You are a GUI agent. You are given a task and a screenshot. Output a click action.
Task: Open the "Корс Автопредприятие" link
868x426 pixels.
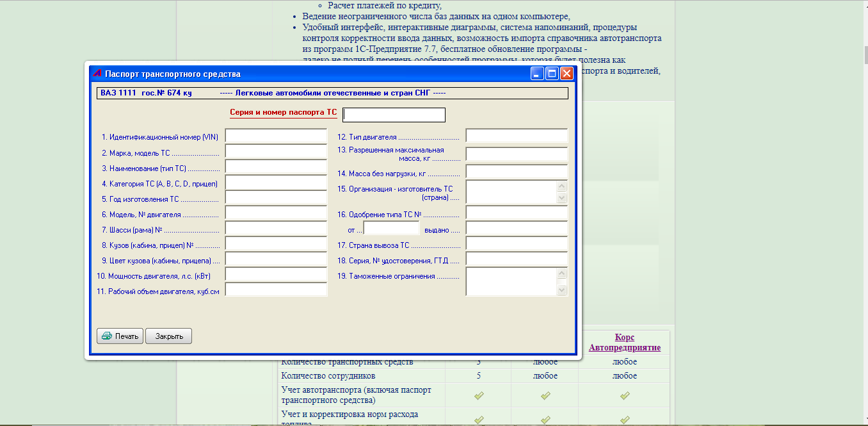point(624,342)
